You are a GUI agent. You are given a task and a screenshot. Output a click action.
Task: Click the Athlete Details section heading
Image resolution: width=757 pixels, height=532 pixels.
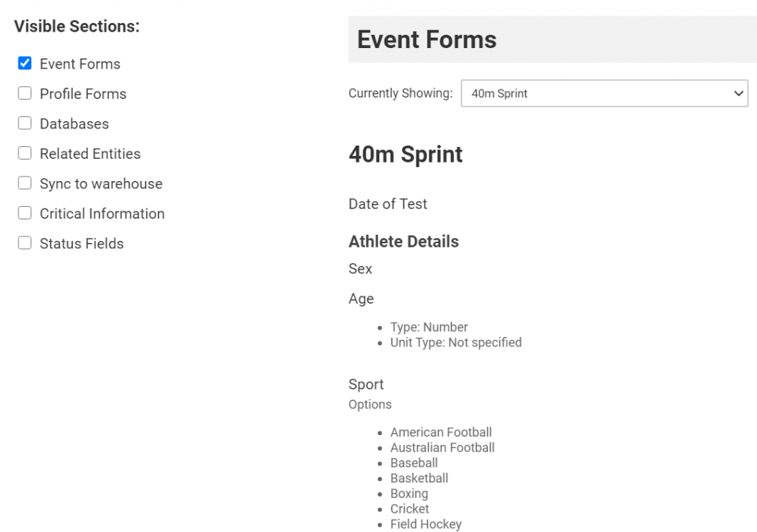tap(404, 241)
